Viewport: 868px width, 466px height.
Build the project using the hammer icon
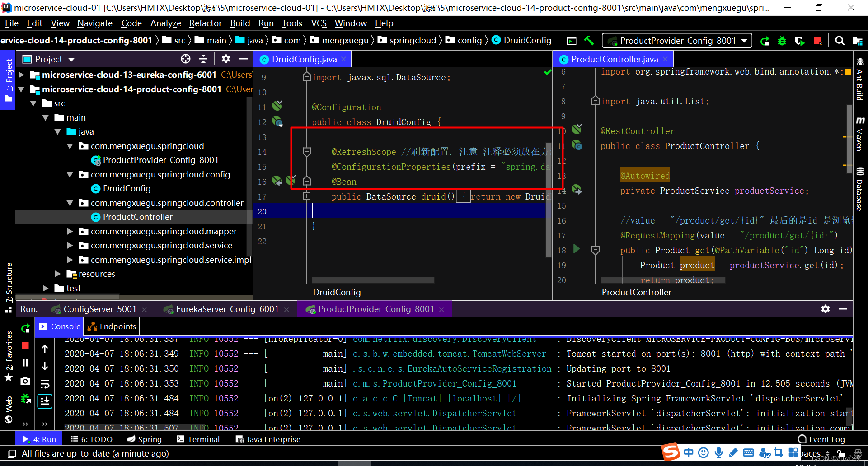pos(589,41)
